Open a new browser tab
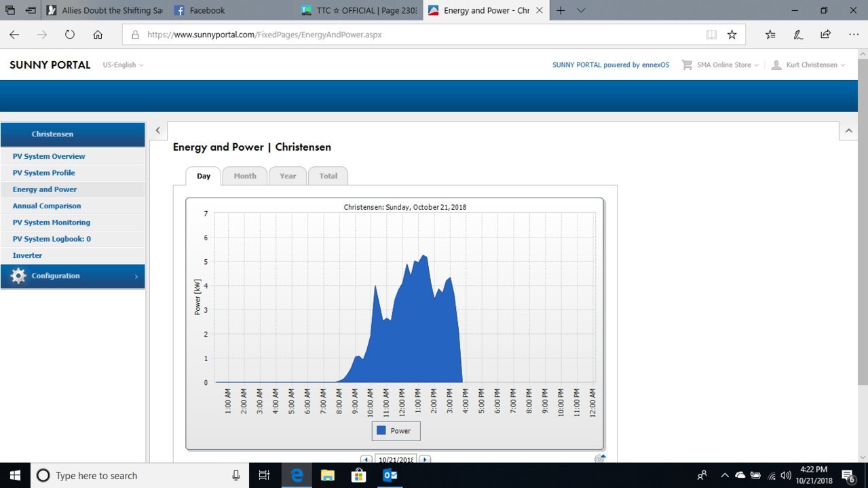Image resolution: width=868 pixels, height=488 pixels. point(561,10)
